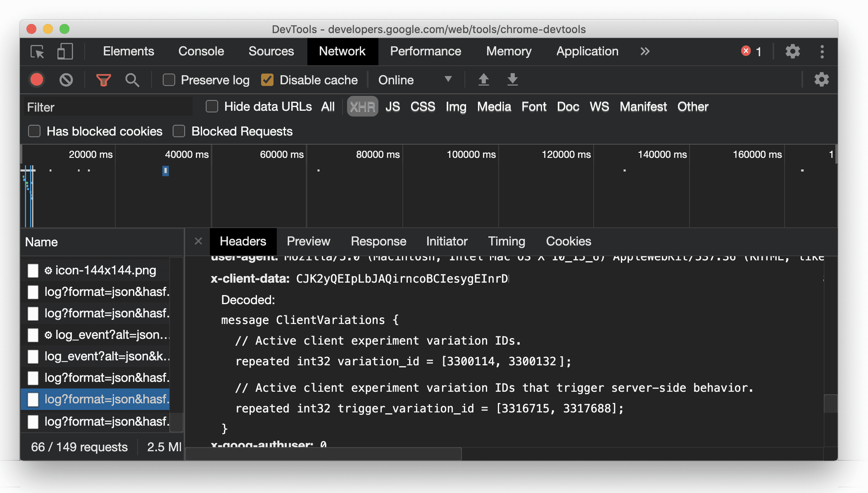
Task: Click the record button to start capture
Action: 37,80
